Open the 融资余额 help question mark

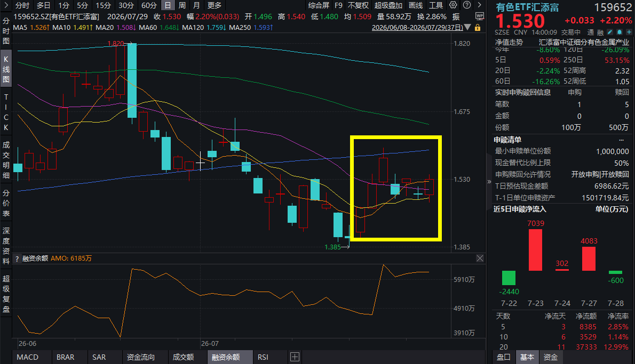[17, 258]
